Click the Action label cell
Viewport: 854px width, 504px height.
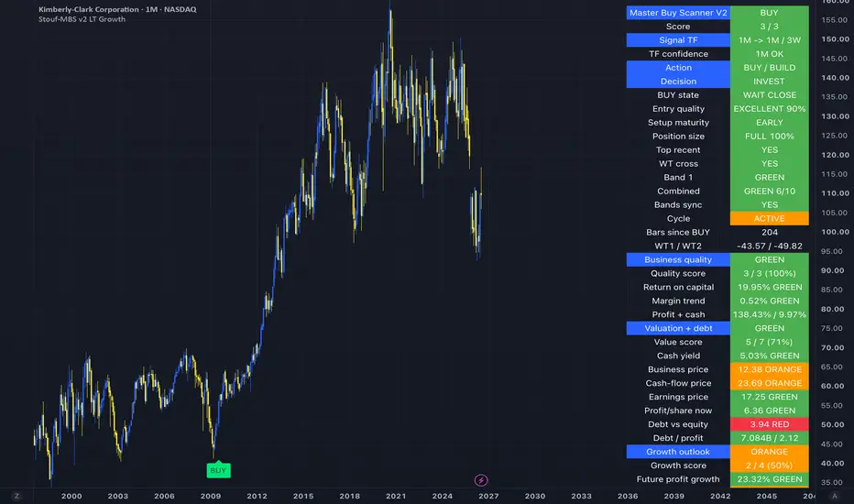pyautogui.click(x=678, y=68)
